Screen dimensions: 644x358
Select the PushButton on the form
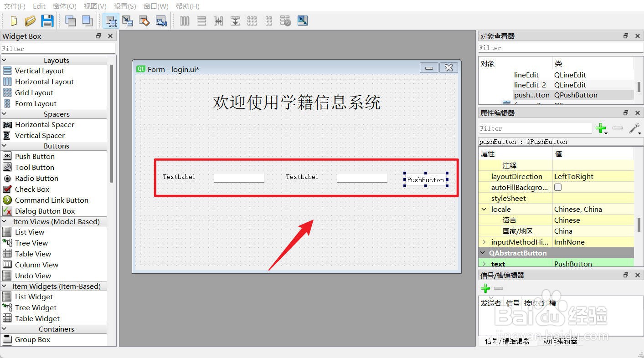click(x=425, y=179)
